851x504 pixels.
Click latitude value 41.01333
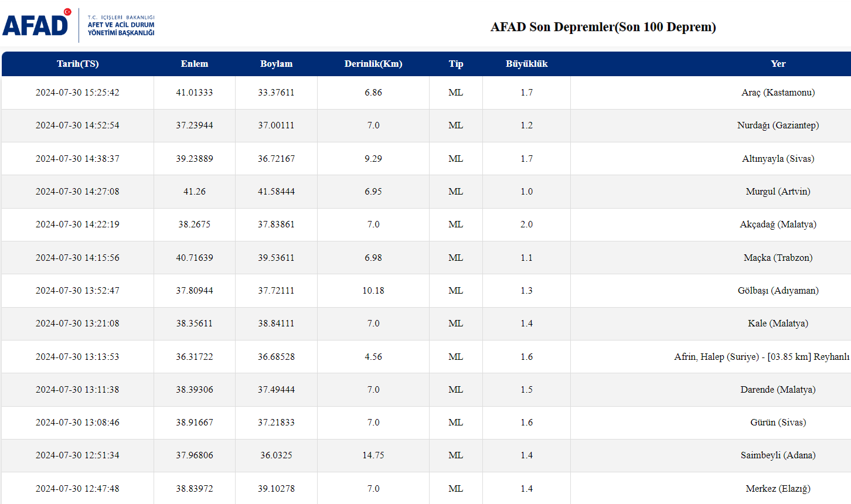pos(195,93)
